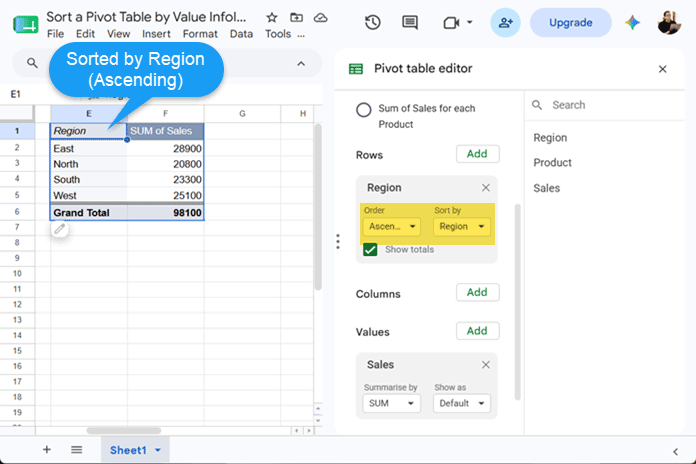696x464 pixels.
Task: Add a field to Values
Action: [x=477, y=331]
